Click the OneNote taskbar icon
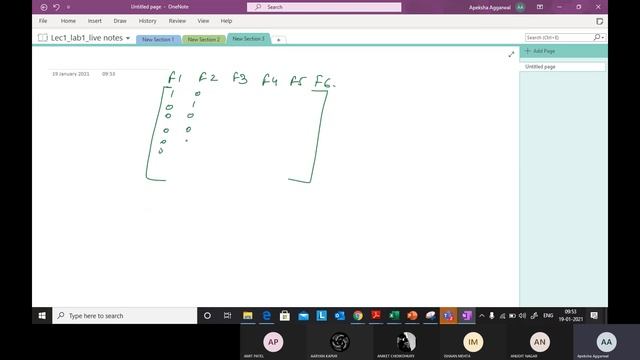Image resolution: width=640 pixels, height=360 pixels. [467, 316]
